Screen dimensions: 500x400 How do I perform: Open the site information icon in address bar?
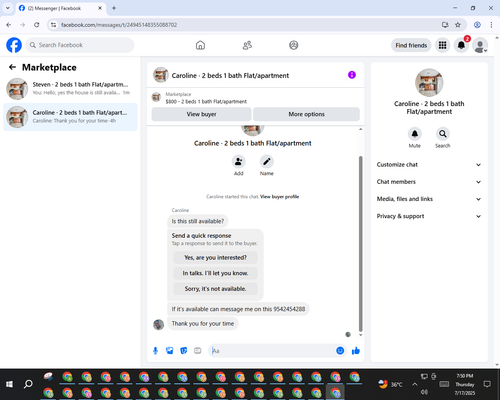coord(54,25)
